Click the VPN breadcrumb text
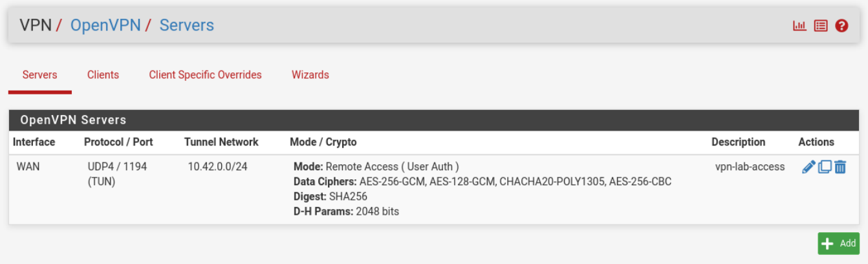The width and height of the screenshot is (868, 264). [x=35, y=25]
